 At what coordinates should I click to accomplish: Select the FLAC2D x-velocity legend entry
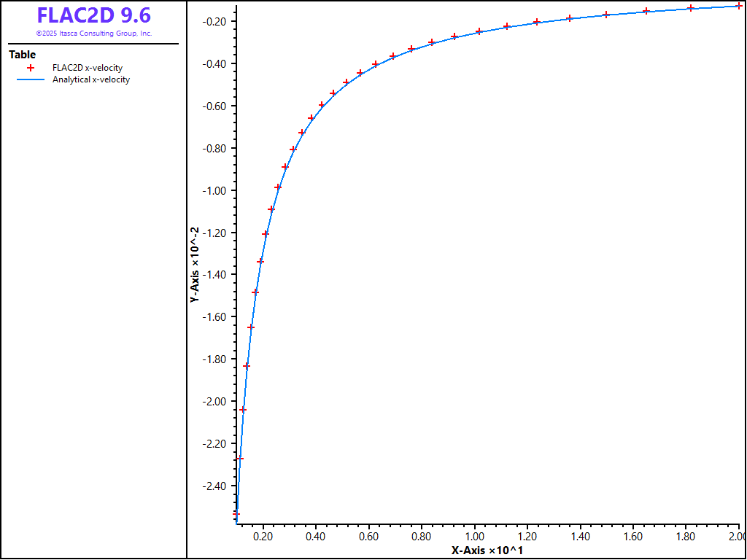pos(88,68)
